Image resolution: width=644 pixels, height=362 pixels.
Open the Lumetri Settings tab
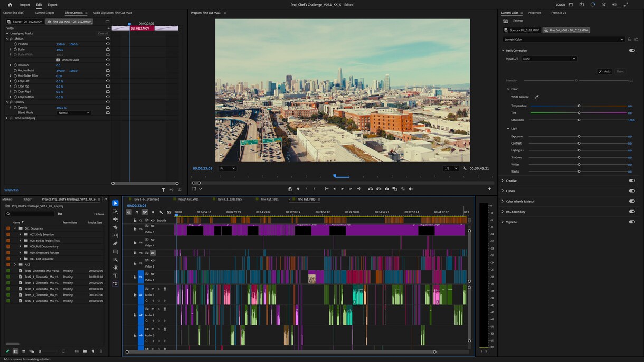pyautogui.click(x=518, y=21)
